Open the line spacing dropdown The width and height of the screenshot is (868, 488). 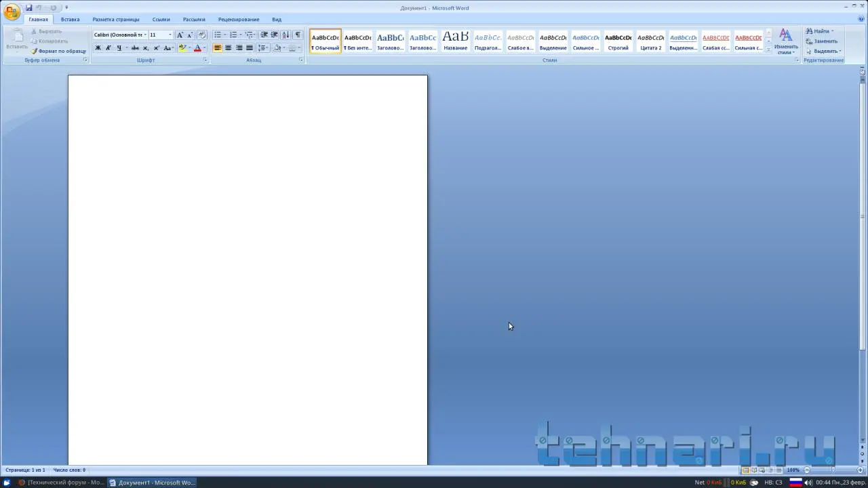tap(263, 48)
